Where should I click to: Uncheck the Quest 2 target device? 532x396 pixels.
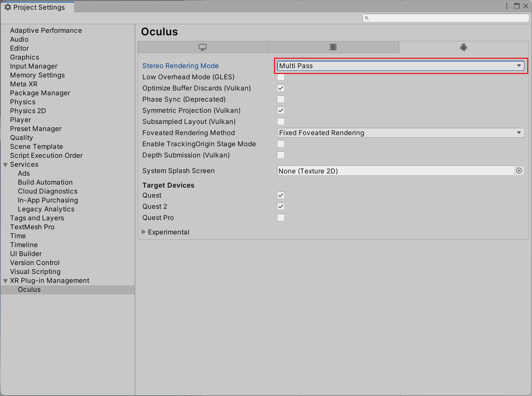[x=281, y=207]
